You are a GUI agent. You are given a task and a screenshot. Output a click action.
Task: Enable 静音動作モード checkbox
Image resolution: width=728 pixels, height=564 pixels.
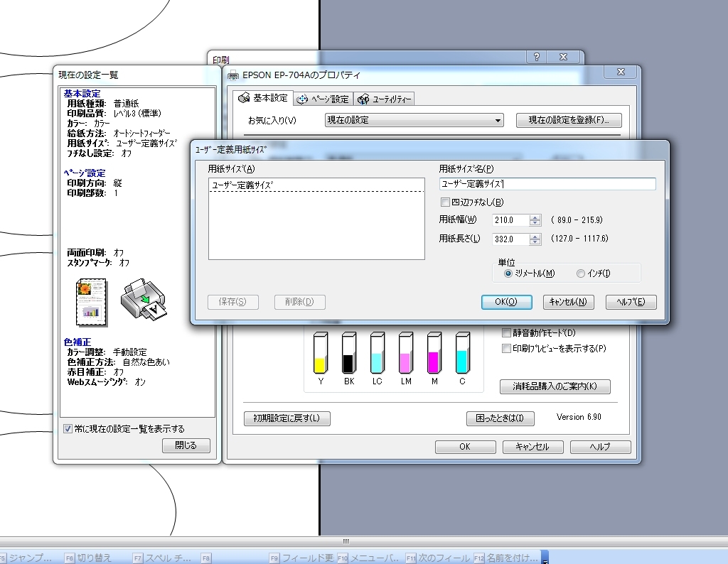(506, 333)
